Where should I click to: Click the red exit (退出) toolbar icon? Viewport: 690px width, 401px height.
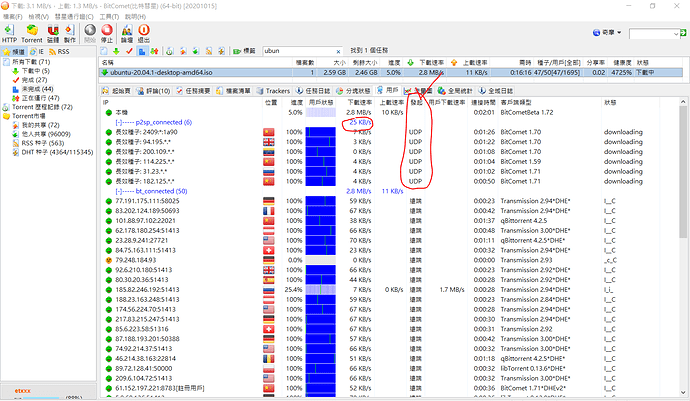point(144,34)
